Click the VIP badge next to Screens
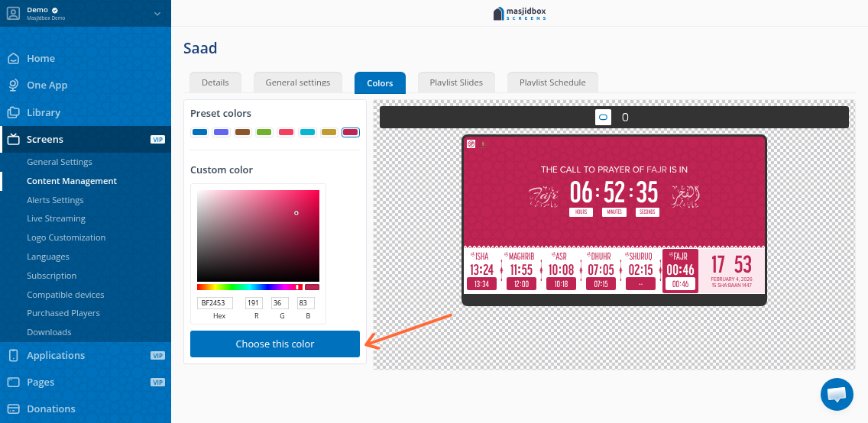The width and height of the screenshot is (868, 423). (x=157, y=139)
